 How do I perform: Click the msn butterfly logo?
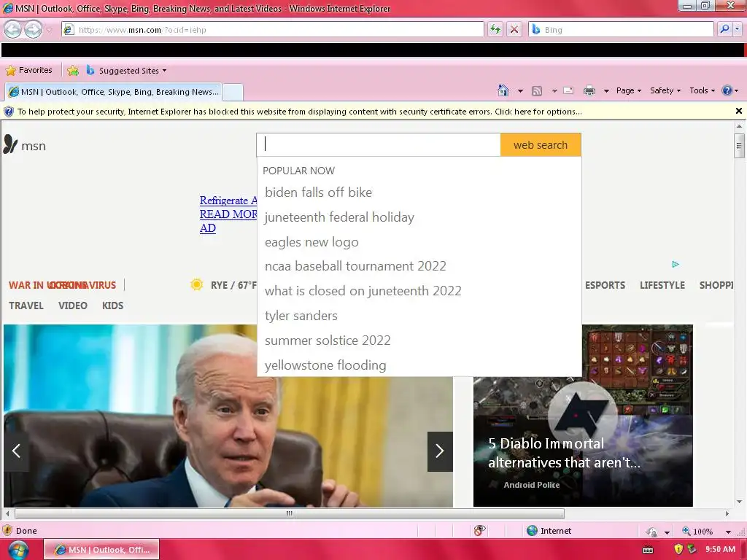click(x=10, y=144)
